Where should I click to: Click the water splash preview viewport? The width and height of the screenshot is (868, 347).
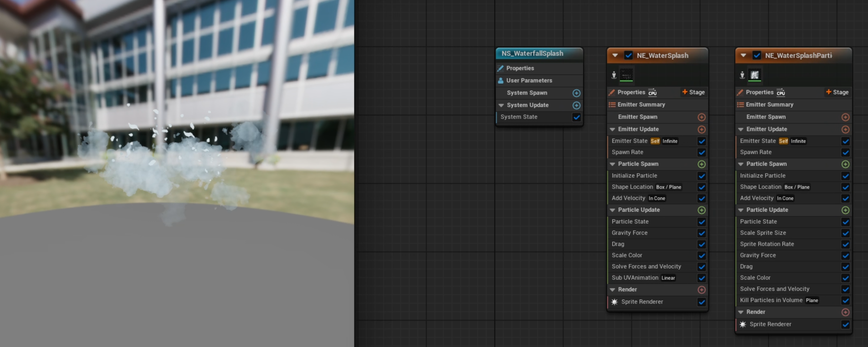coord(177,173)
